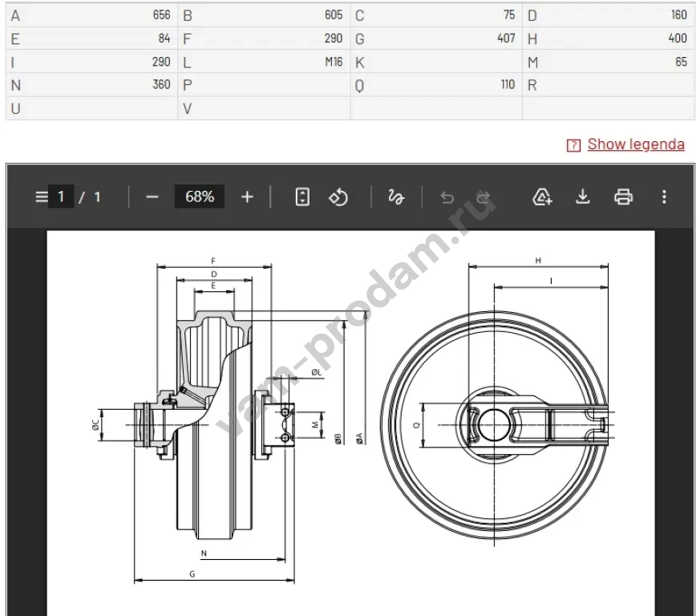Print the PDF document
This screenshot has height=616, width=700.
623,197
